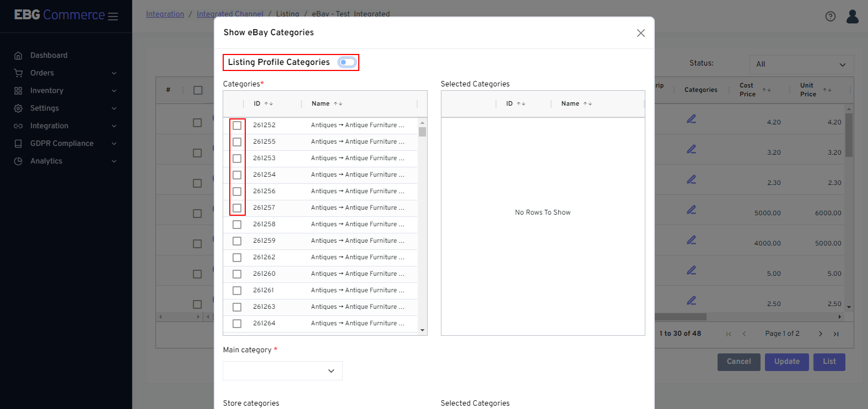
Task: Toggle the Listing Profile Categories switch
Action: (x=347, y=62)
